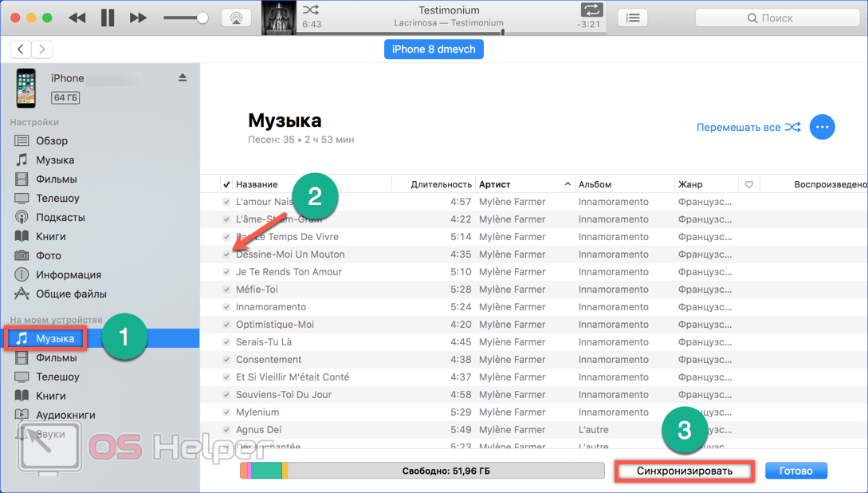
Task: Open the AirPlay output menu
Action: pos(236,18)
